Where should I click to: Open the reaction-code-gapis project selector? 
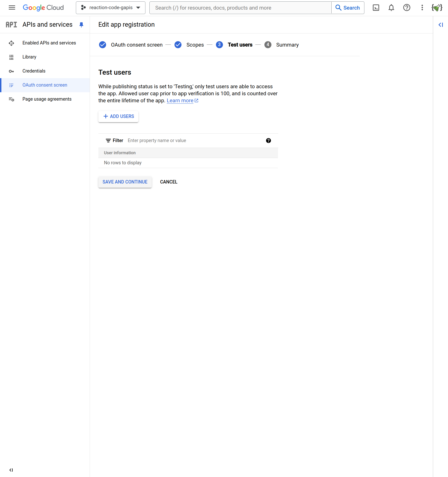click(x=111, y=8)
